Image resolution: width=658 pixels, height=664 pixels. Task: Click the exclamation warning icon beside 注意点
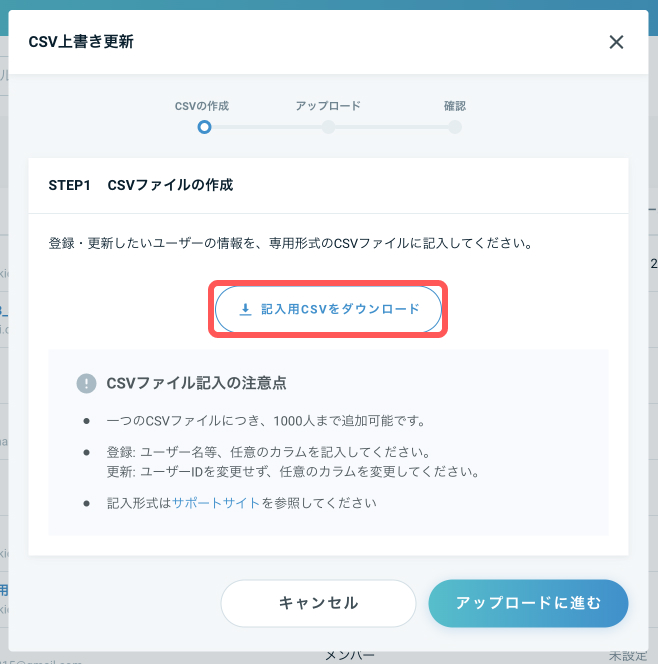point(86,383)
